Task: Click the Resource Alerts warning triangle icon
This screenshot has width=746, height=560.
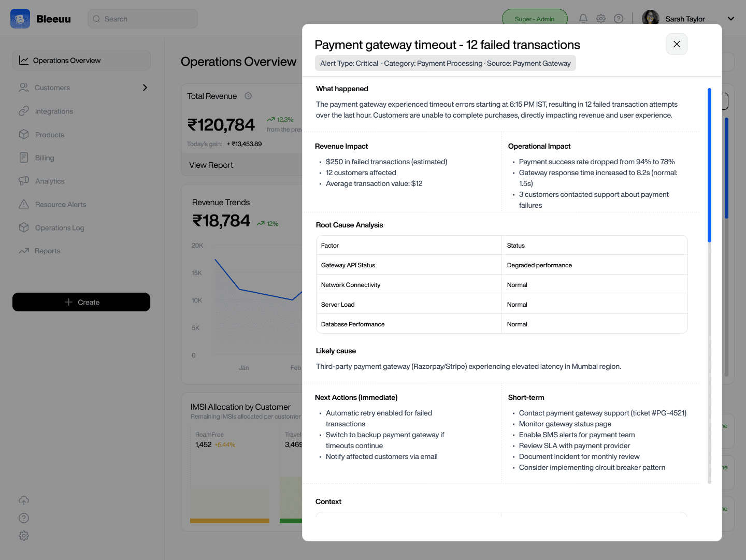Action: point(24,204)
